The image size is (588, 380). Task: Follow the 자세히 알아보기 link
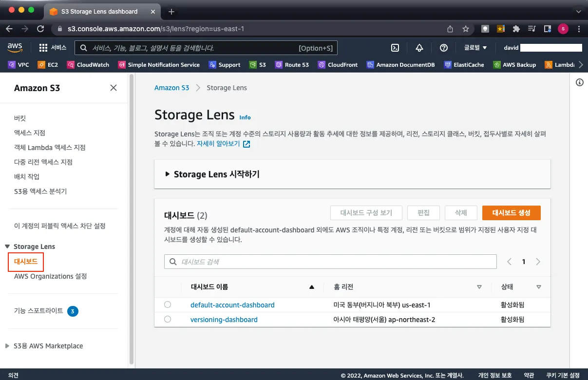[x=224, y=144]
